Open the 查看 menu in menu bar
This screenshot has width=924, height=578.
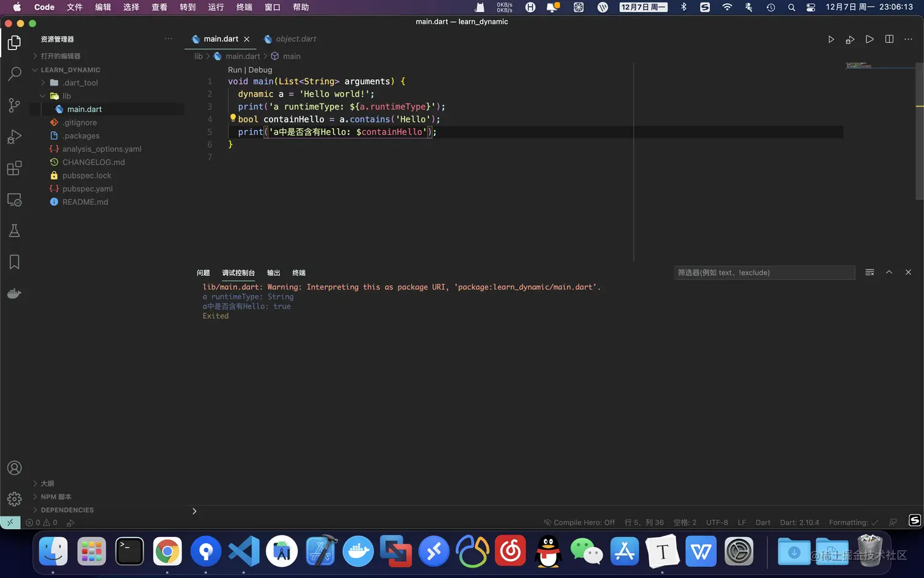click(x=159, y=7)
